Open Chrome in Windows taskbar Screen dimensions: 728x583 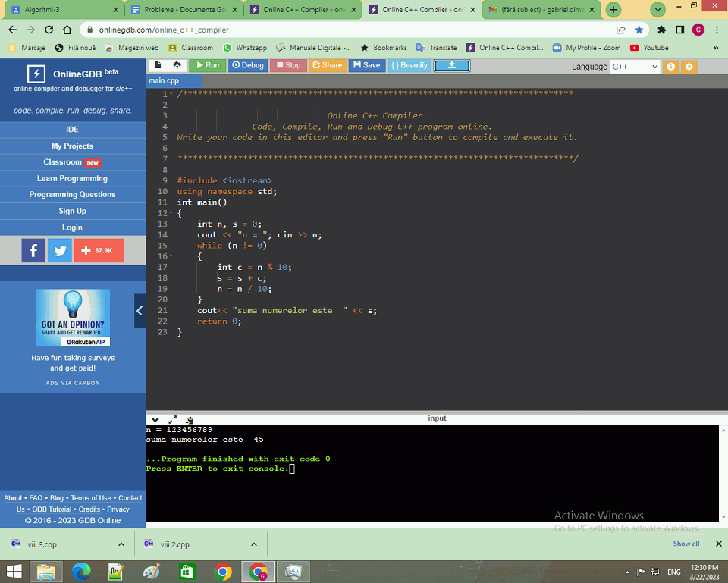tap(222, 572)
